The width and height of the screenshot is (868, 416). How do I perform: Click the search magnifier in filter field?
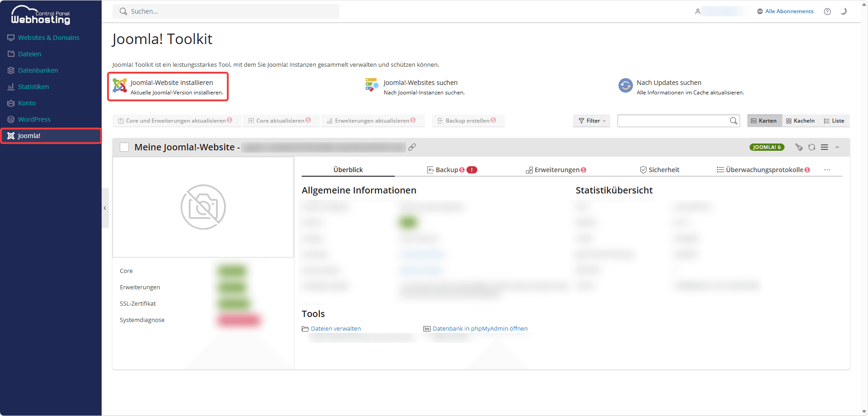(x=733, y=121)
